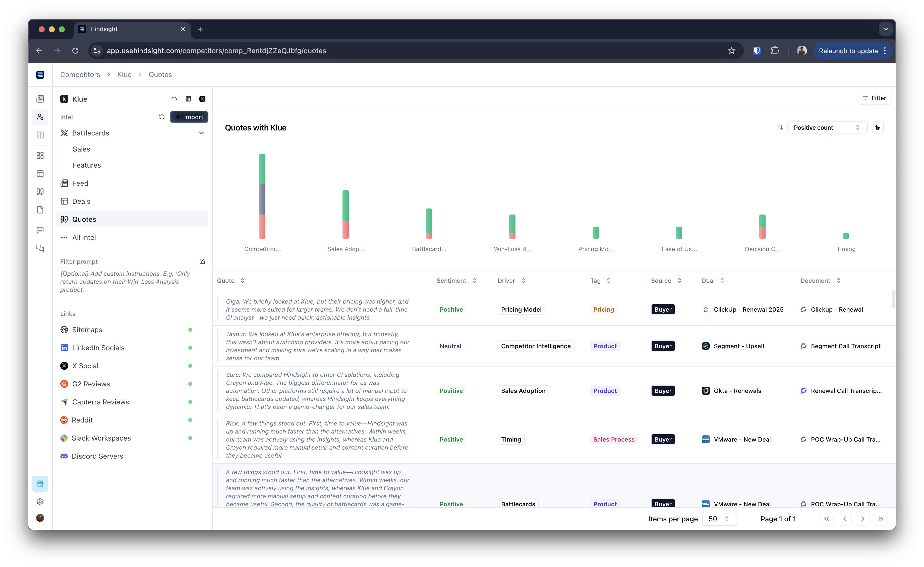
Task: Click the Decision C... chart bar
Action: [x=762, y=227]
